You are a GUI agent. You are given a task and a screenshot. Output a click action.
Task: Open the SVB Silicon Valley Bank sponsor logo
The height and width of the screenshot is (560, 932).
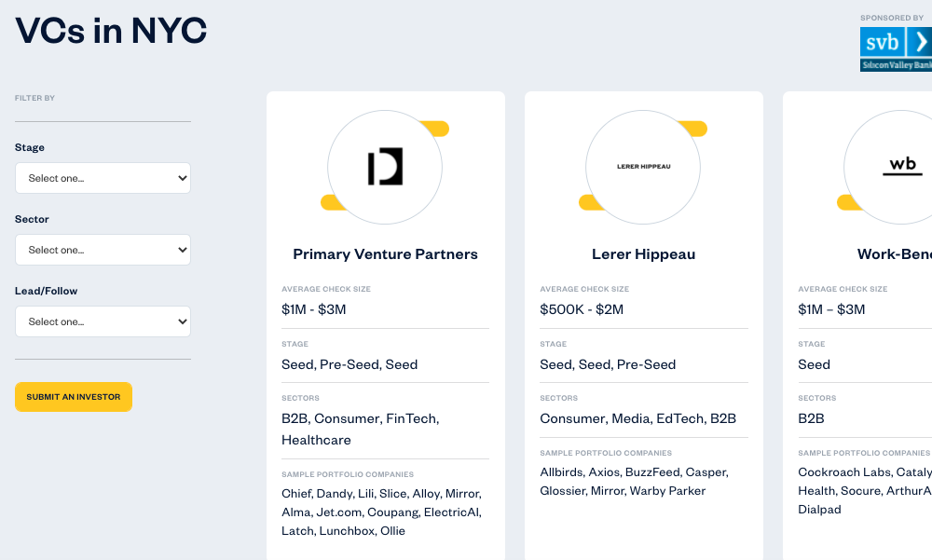896,50
